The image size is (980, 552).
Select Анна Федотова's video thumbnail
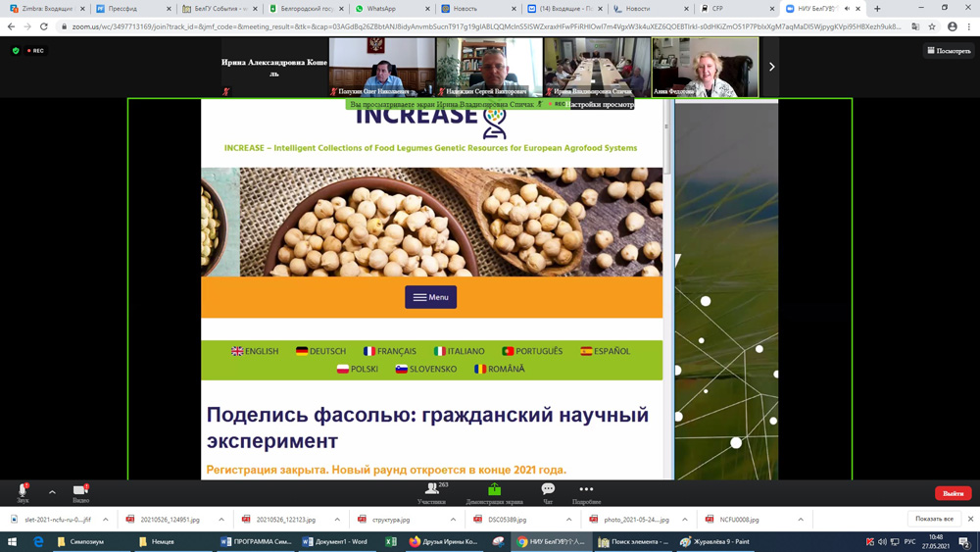[x=705, y=67]
